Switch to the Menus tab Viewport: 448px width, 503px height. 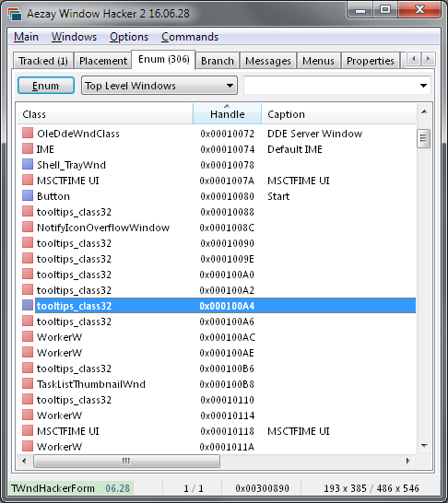click(318, 61)
